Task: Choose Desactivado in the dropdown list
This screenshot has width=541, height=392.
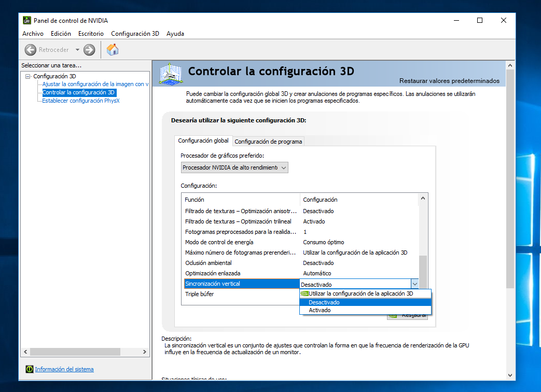Action: pos(324,302)
